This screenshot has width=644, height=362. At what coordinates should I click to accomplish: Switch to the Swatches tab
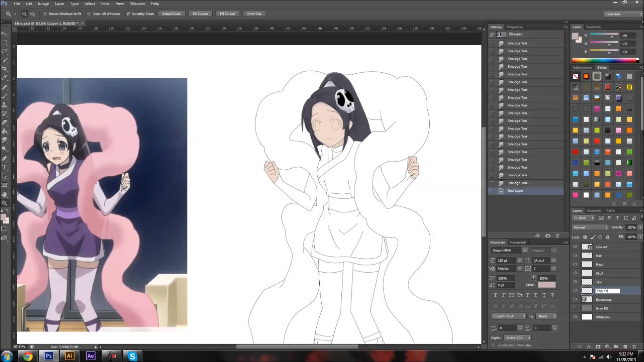pyautogui.click(x=593, y=27)
